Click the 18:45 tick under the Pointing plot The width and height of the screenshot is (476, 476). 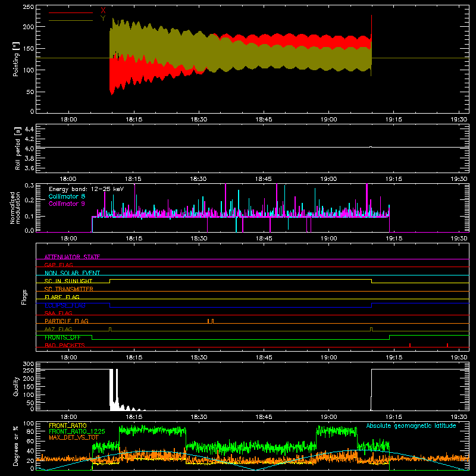click(x=264, y=120)
